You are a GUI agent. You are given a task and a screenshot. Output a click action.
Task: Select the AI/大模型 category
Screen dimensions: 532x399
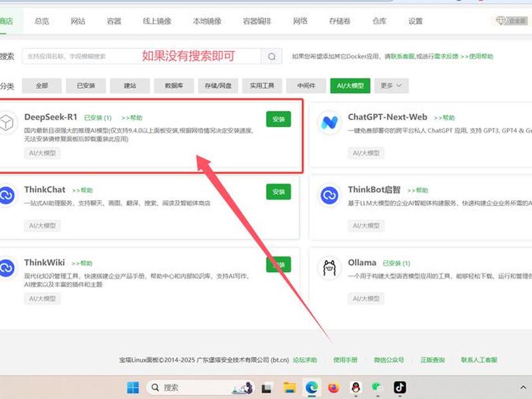point(350,86)
